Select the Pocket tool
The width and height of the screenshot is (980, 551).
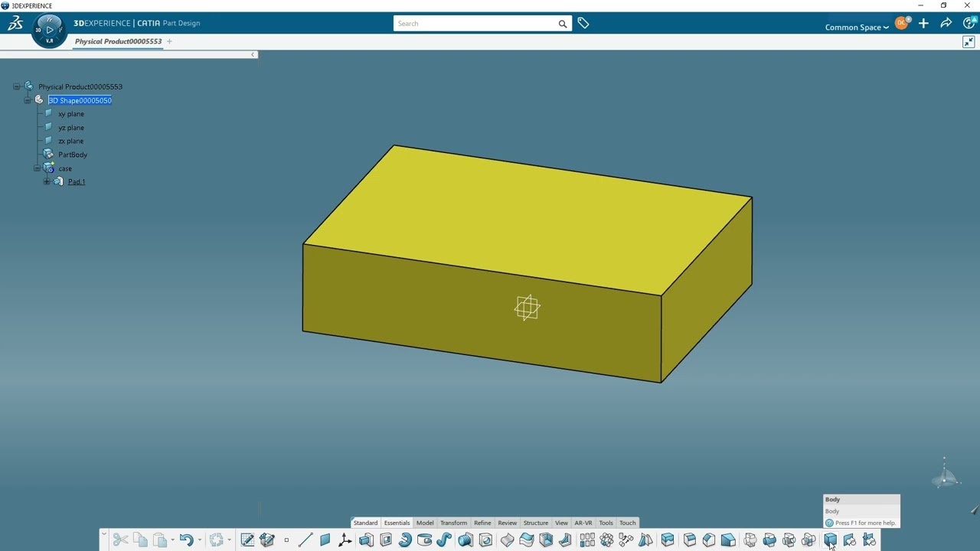point(386,540)
